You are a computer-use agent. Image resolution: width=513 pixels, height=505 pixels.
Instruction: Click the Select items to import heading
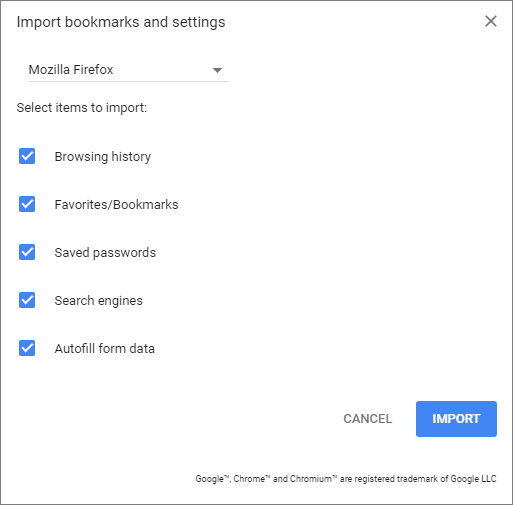click(x=82, y=108)
